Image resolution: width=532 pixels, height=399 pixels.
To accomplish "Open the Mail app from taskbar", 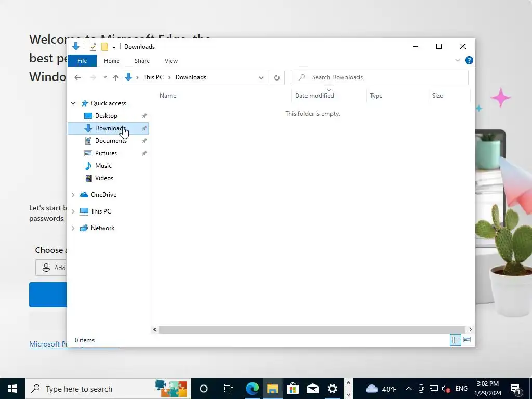I will point(312,389).
